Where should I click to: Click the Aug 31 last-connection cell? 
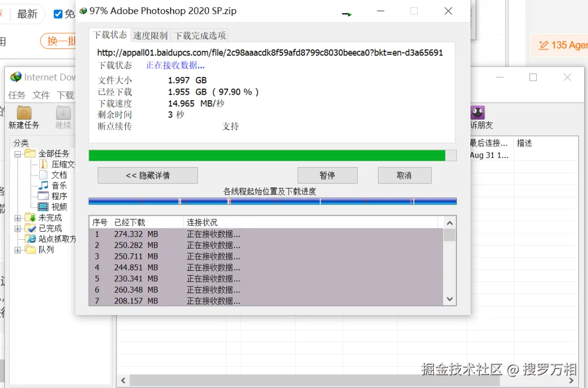489,155
